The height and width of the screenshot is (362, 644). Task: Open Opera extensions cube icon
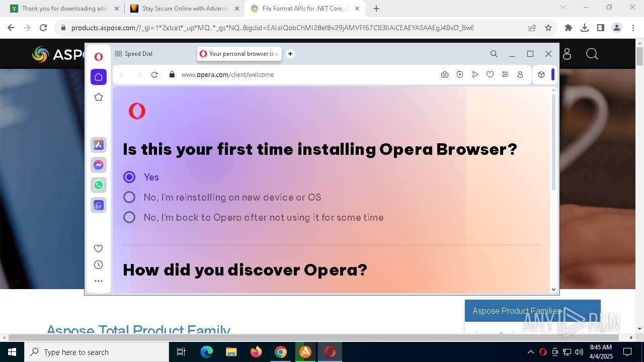(x=541, y=74)
